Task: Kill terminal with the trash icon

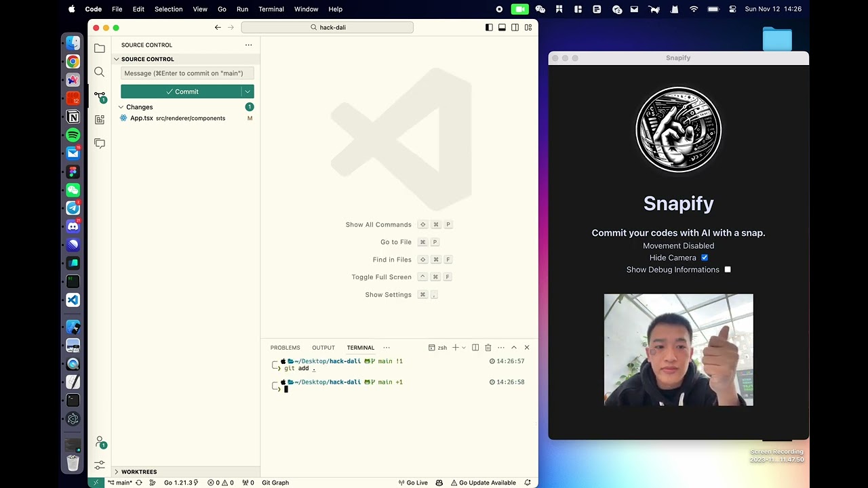Action: pyautogui.click(x=488, y=348)
